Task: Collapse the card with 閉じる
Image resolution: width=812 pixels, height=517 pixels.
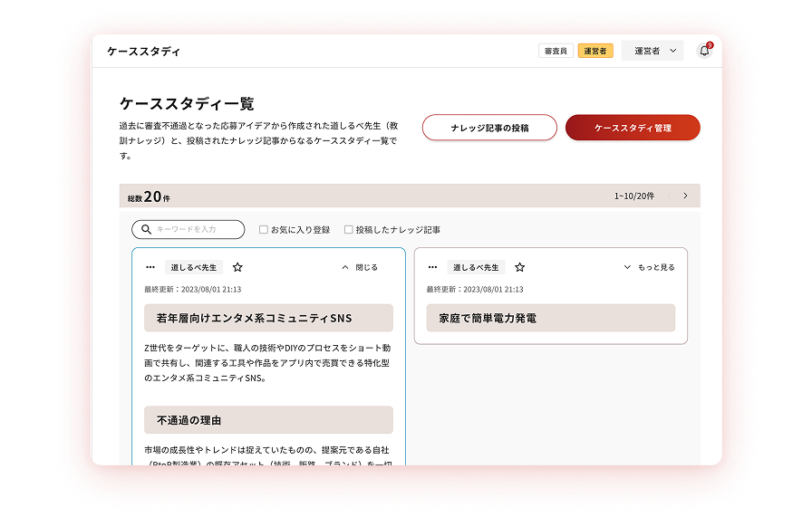Action: pyautogui.click(x=360, y=267)
